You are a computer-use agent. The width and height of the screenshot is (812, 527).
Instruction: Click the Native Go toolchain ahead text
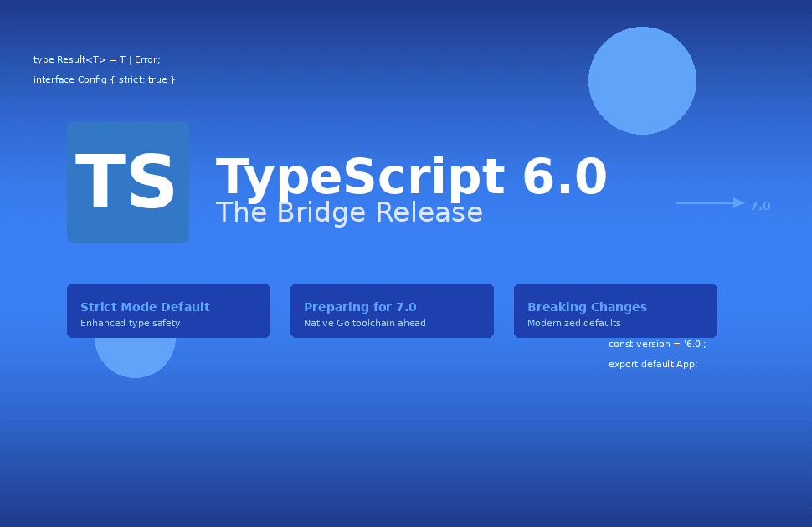[365, 323]
